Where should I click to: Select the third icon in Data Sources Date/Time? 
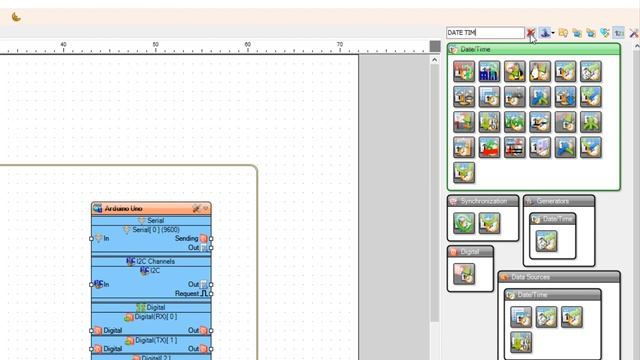tap(572, 317)
